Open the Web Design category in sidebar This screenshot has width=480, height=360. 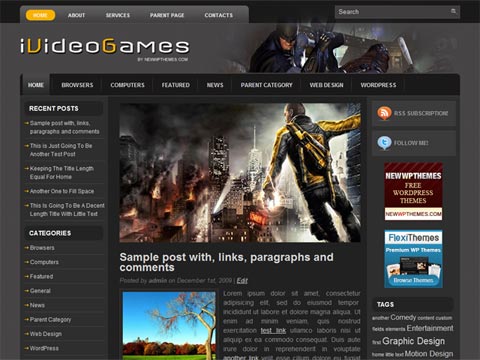tap(46, 334)
